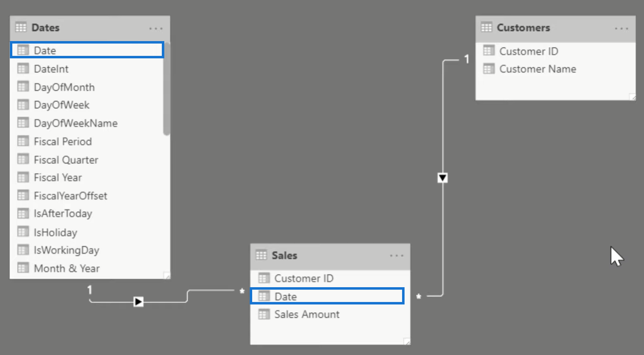Screen dimensions: 644x355
Task: Select the FiscalYearOffset field
Action: (86, 196)
